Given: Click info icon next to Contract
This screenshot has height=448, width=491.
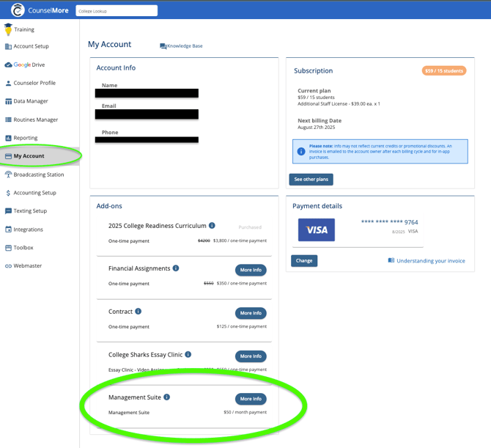Looking at the screenshot, I should pyautogui.click(x=139, y=311).
